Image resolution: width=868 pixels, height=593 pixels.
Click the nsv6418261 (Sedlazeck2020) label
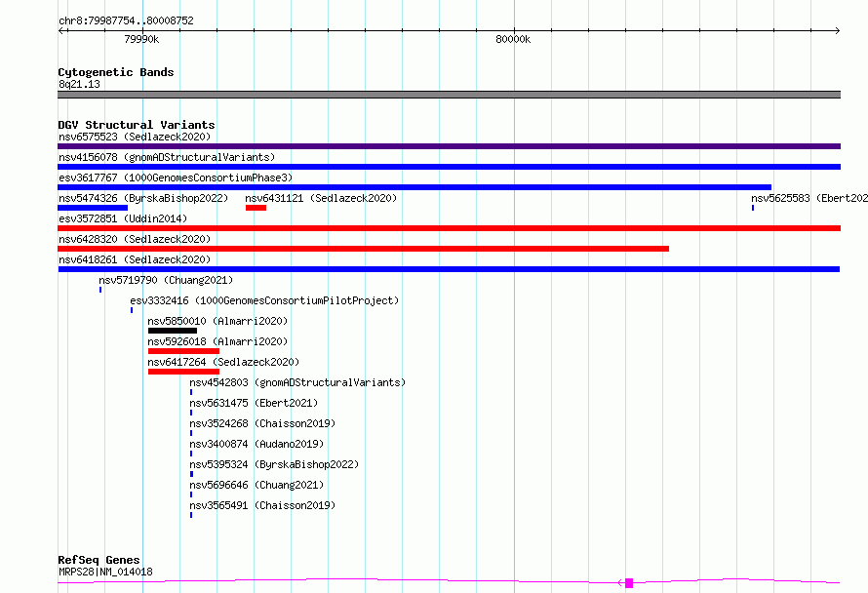point(135,259)
